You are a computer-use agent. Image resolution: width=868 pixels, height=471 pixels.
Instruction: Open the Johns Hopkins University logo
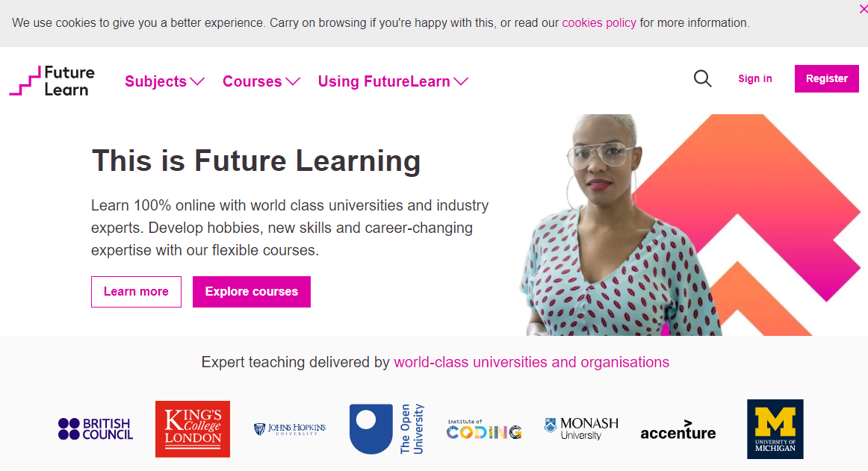tap(289, 429)
